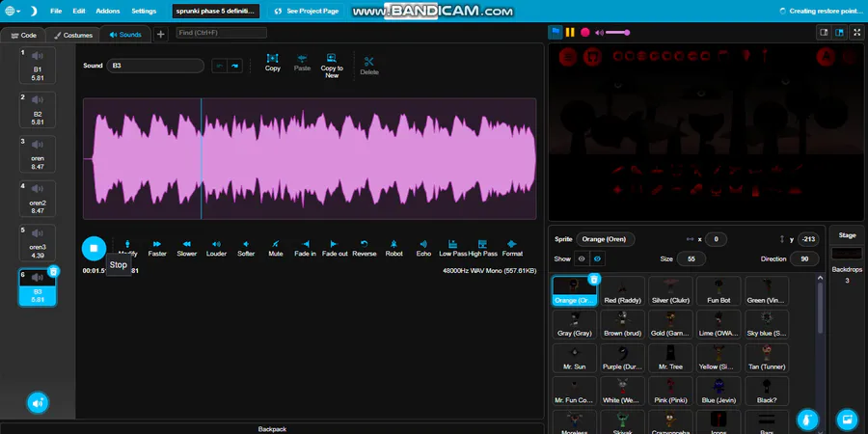Open the Modify sound option
This screenshot has height=434, width=868.
click(127, 248)
